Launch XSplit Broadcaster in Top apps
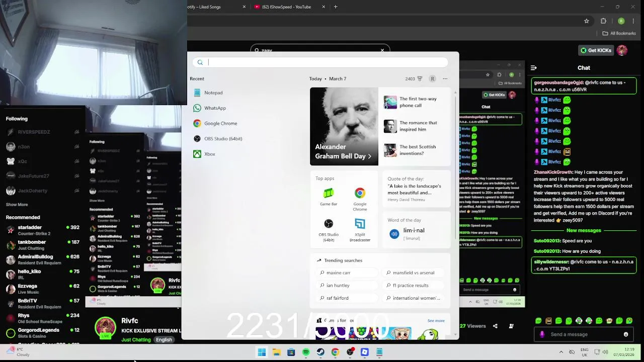Image resolution: width=644 pixels, height=362 pixels. click(360, 230)
